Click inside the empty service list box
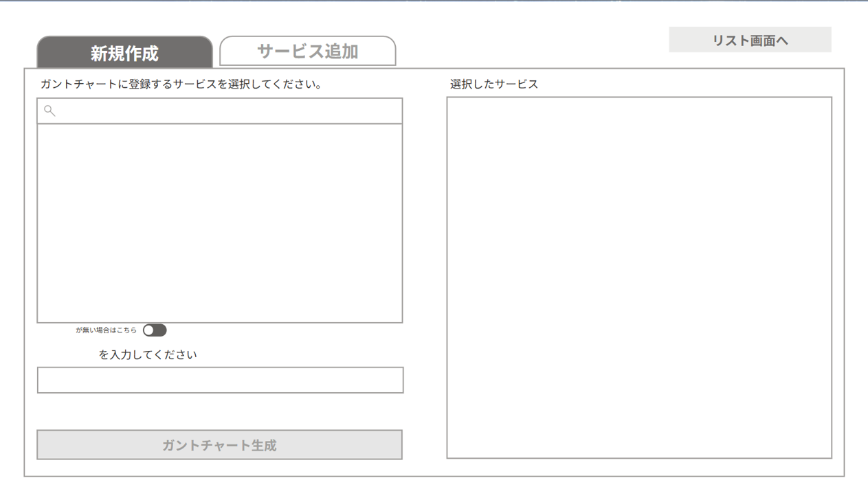 tap(220, 223)
